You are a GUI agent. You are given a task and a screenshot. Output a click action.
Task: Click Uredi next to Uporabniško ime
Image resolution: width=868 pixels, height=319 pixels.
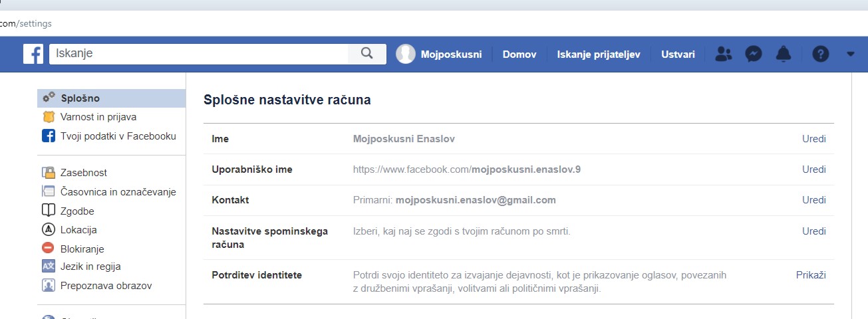pyautogui.click(x=813, y=169)
